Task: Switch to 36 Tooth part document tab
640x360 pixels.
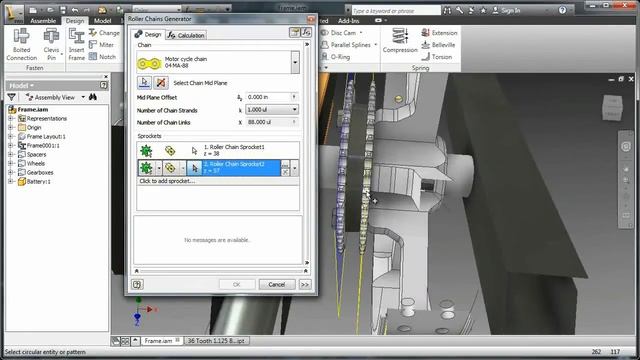Action: (216, 340)
